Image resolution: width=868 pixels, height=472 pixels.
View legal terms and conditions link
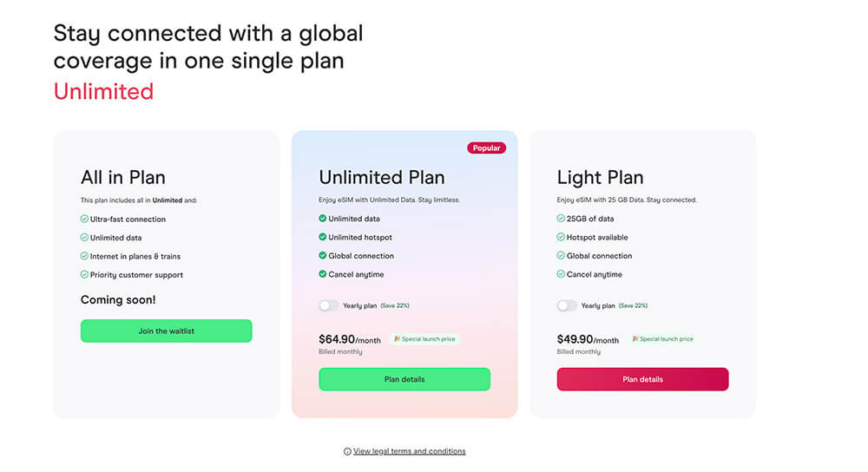coord(409,451)
